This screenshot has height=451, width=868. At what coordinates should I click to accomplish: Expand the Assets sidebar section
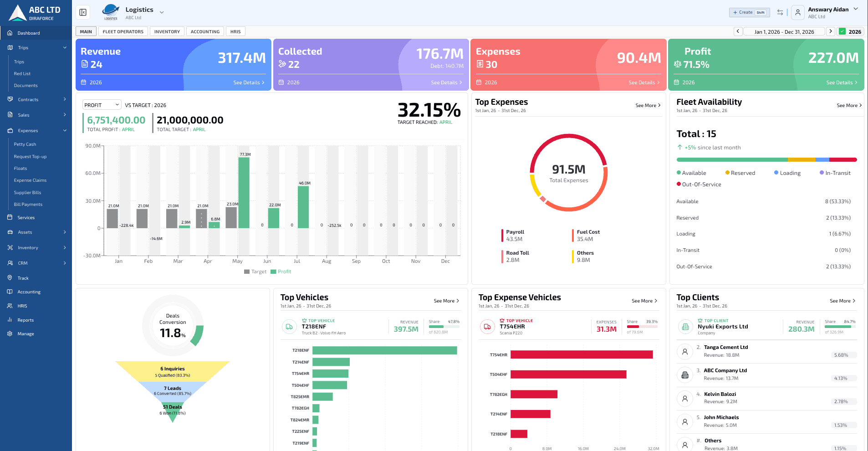pyautogui.click(x=65, y=232)
